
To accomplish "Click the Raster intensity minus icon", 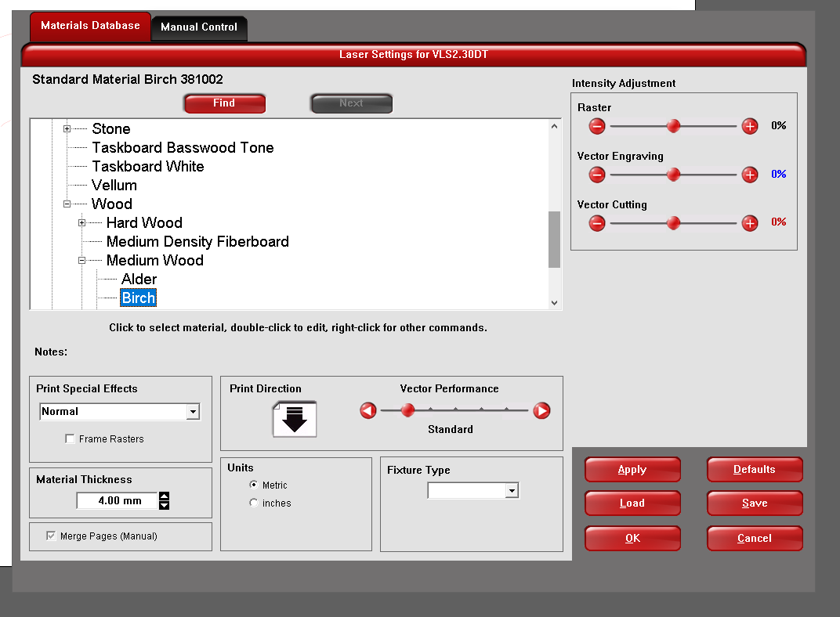I will pos(597,126).
